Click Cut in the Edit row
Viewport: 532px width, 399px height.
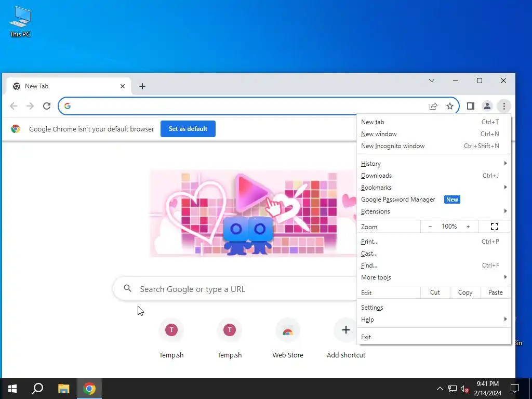[x=435, y=292]
